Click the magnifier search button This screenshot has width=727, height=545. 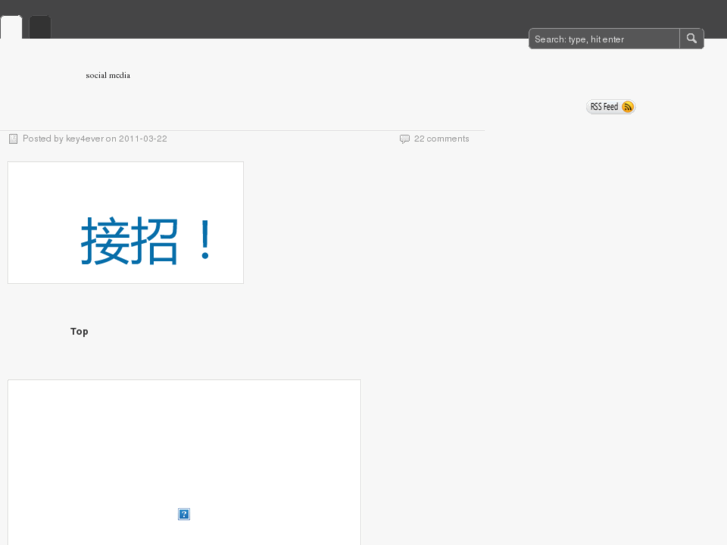pyautogui.click(x=691, y=38)
